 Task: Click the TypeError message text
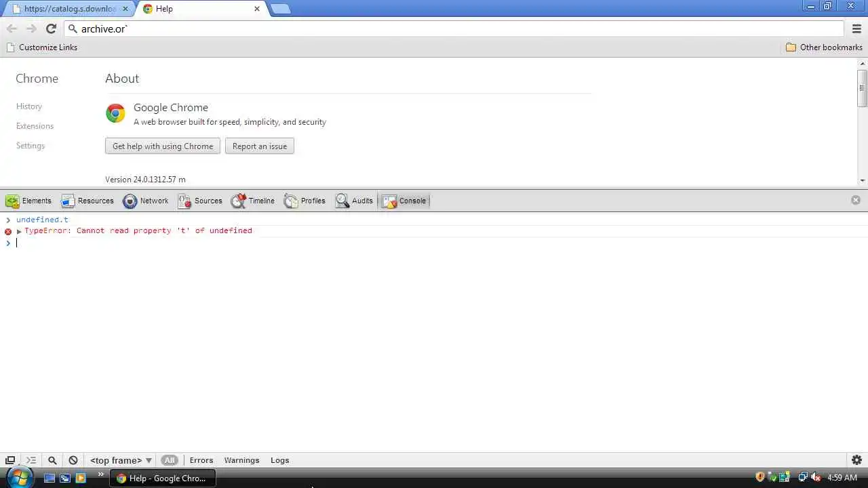[138, 230]
